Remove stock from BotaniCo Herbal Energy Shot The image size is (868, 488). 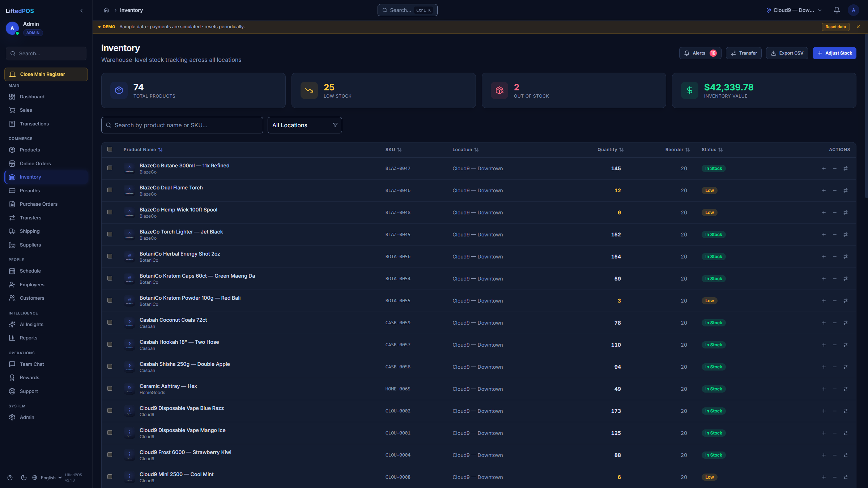835,257
